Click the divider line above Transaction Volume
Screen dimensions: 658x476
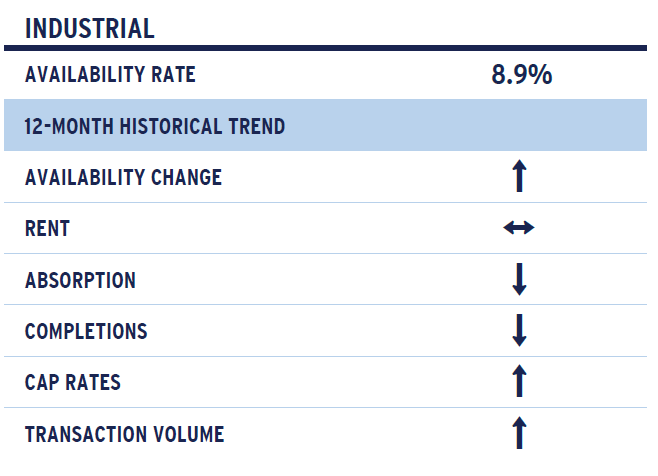point(326,407)
